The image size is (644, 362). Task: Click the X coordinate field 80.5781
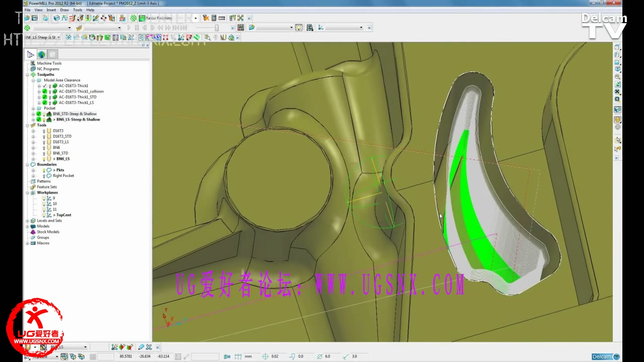pyautogui.click(x=126, y=356)
